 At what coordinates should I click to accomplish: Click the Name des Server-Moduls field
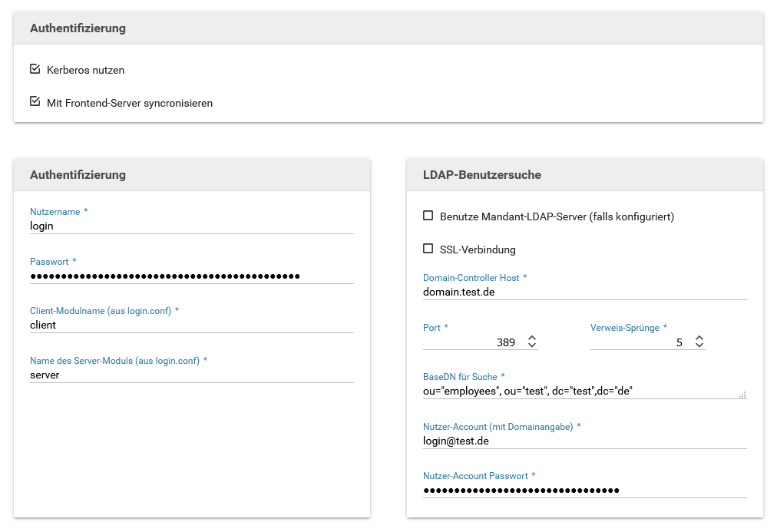191,375
